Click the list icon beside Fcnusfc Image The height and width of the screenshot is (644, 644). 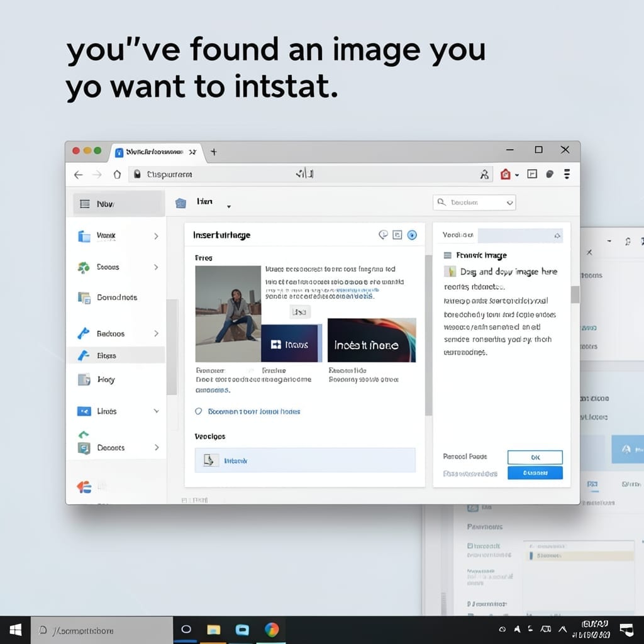[x=448, y=255]
